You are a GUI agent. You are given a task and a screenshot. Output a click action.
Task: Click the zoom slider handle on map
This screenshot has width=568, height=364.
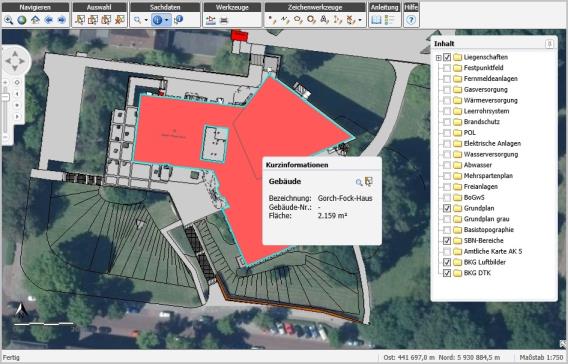pyautogui.click(x=5, y=97)
